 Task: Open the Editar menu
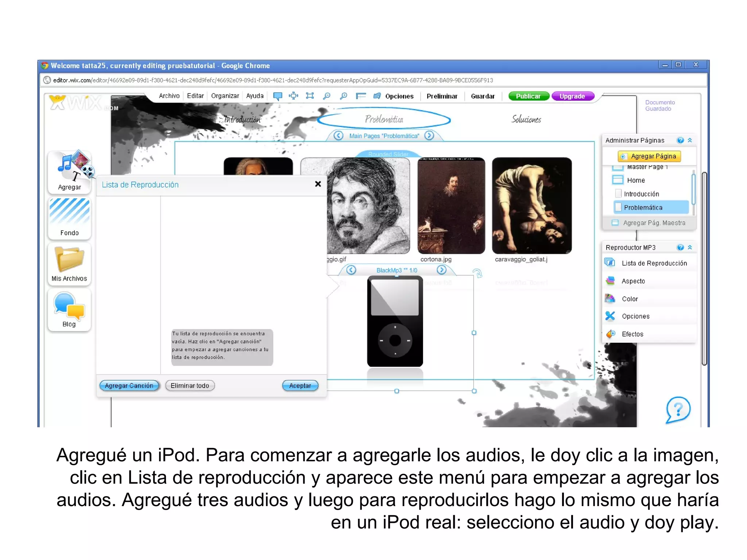[196, 96]
